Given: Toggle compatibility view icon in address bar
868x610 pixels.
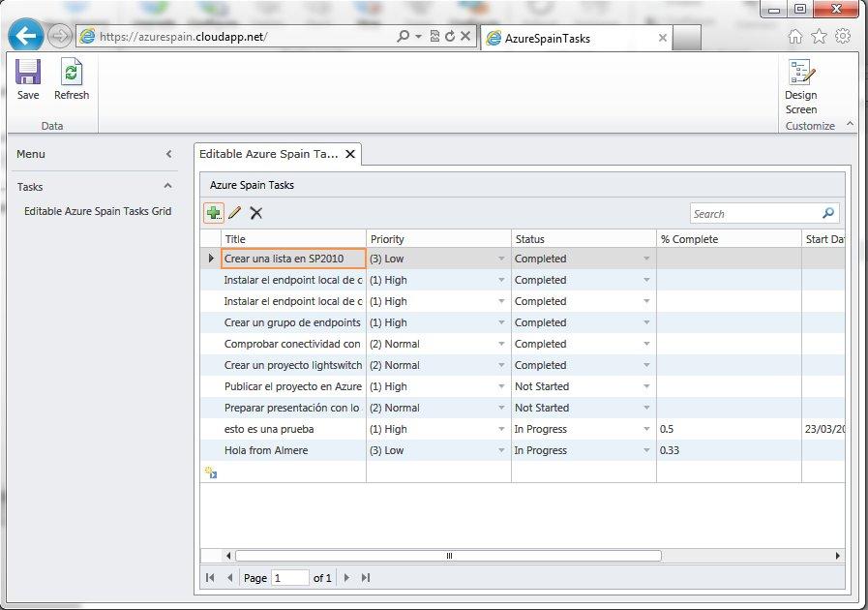Looking at the screenshot, I should 434,37.
